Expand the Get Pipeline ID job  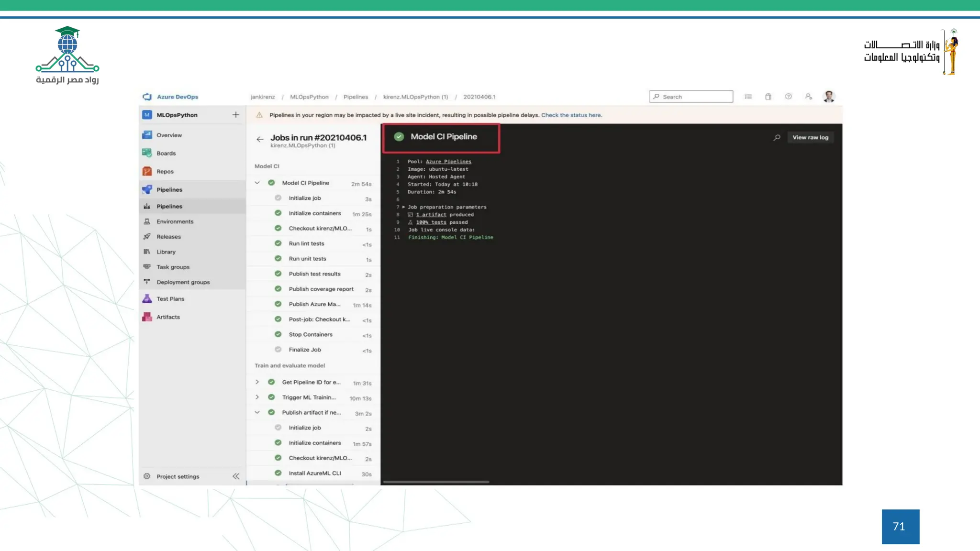pos(257,382)
